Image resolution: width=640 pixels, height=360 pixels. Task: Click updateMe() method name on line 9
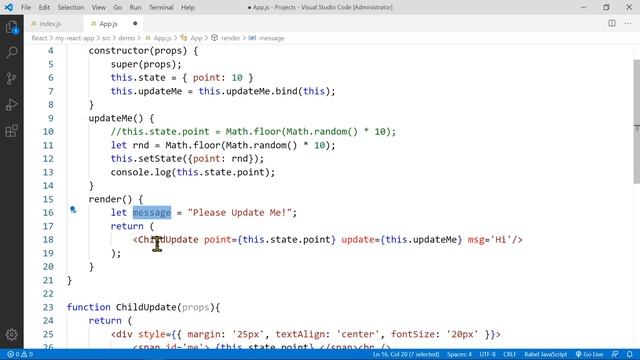[116, 118]
